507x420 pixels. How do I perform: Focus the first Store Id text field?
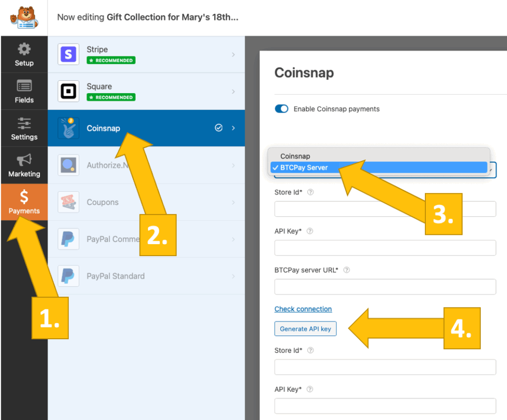point(385,209)
